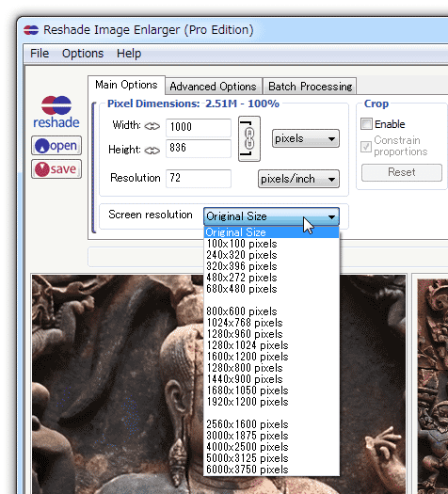Switch to the Main Options tab
448x494 pixels.
[126, 85]
